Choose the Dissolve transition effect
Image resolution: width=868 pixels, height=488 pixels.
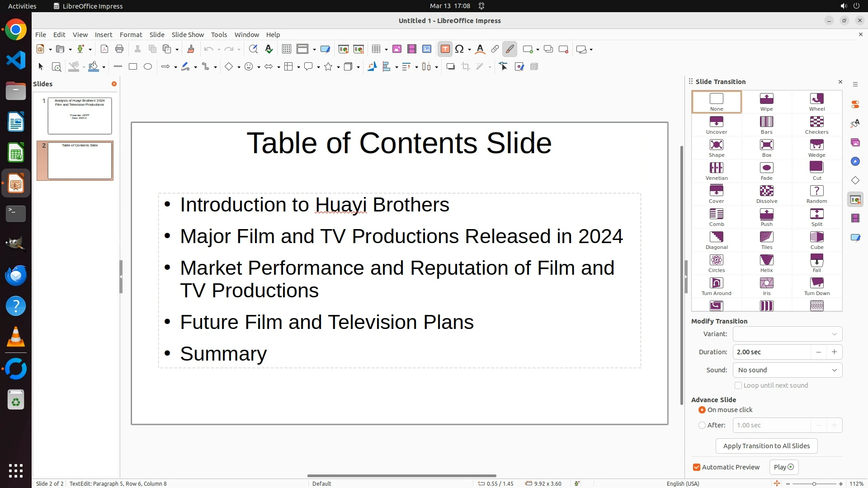[x=766, y=194]
